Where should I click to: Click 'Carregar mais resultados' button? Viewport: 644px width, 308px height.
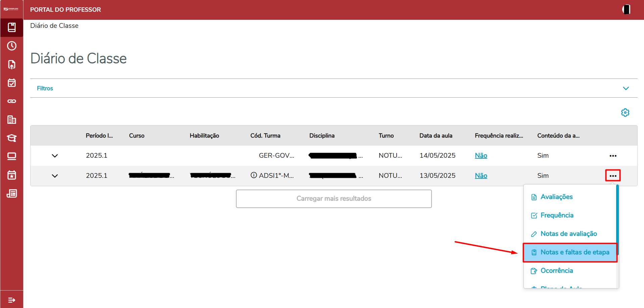click(334, 199)
